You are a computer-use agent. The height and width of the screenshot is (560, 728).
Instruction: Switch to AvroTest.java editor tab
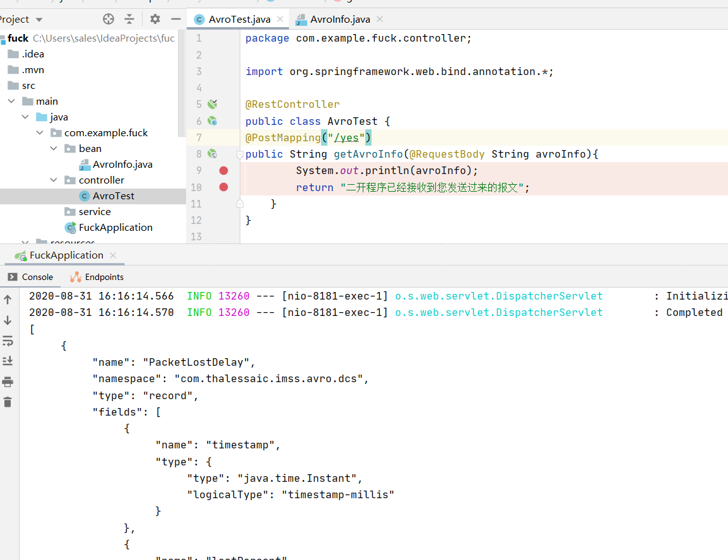tap(239, 19)
